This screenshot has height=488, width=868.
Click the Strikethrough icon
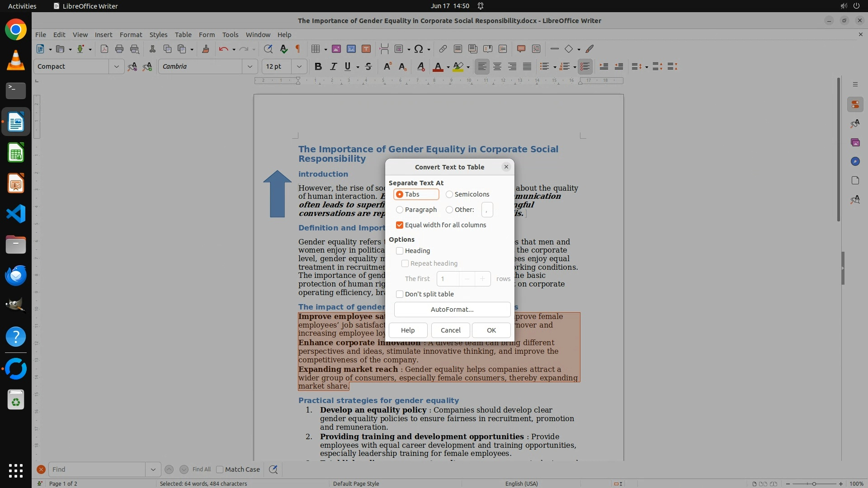368,66
